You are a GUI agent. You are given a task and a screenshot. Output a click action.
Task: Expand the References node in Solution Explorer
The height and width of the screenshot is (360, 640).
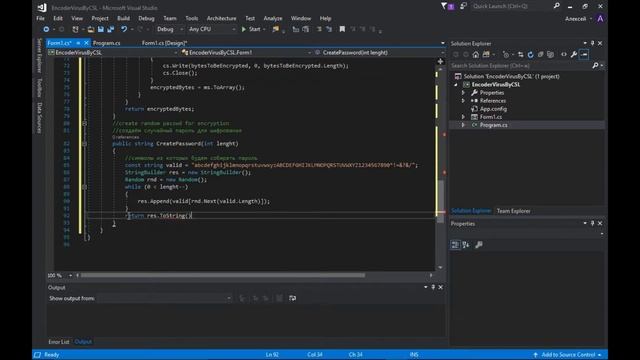click(463, 101)
